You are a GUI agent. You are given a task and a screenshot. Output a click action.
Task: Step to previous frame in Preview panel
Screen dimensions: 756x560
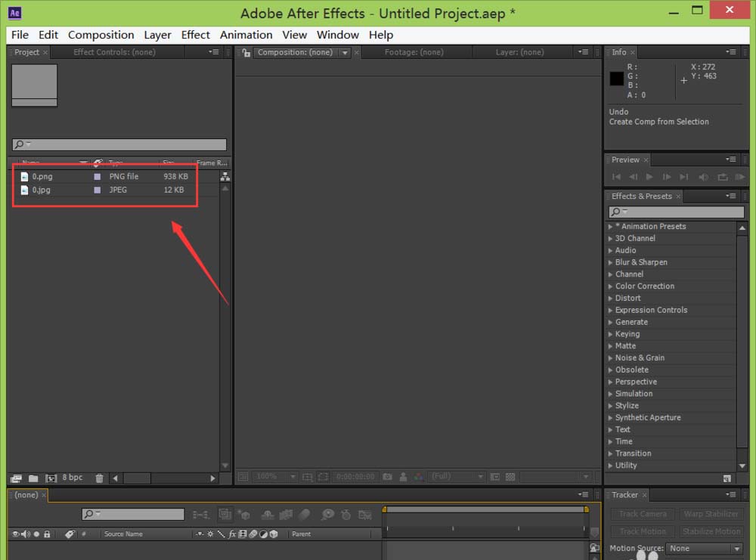pos(633,177)
